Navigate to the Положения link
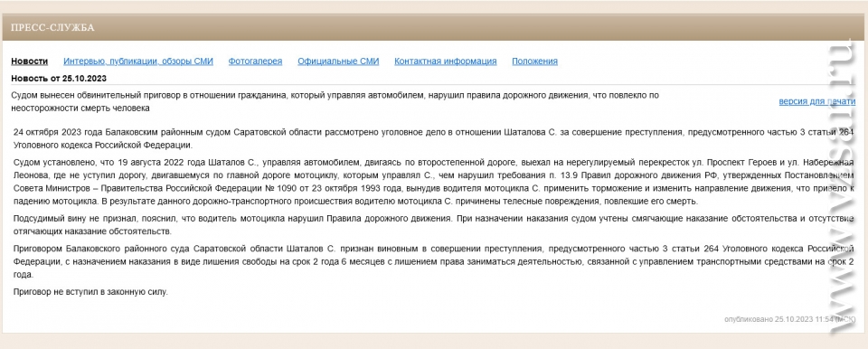The image size is (868, 349). click(534, 61)
